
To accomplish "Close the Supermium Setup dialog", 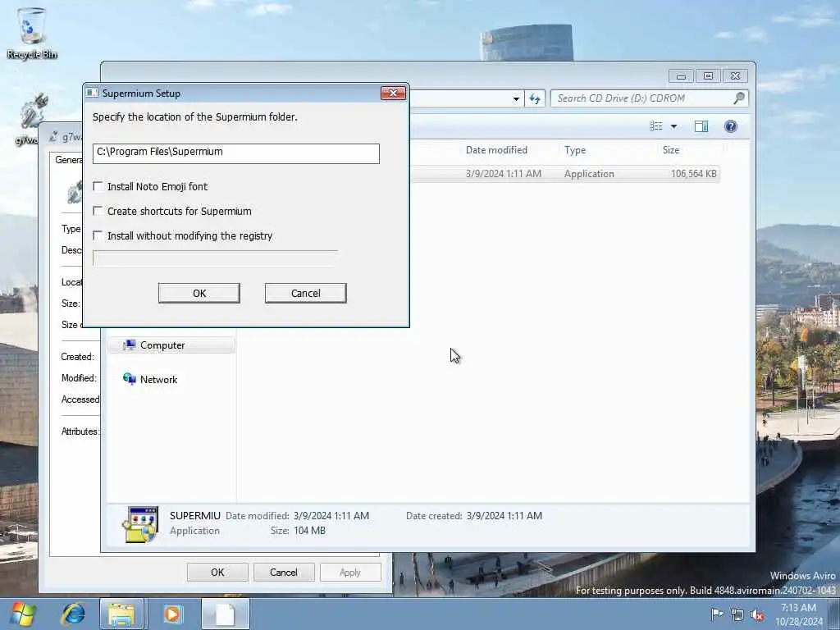I will click(393, 94).
